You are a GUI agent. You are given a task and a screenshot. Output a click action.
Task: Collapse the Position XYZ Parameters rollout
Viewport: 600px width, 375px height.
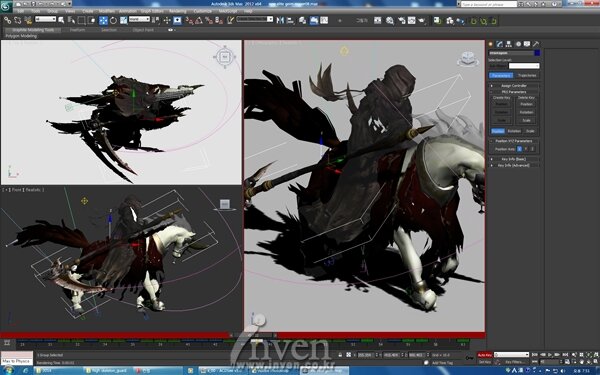(514, 141)
